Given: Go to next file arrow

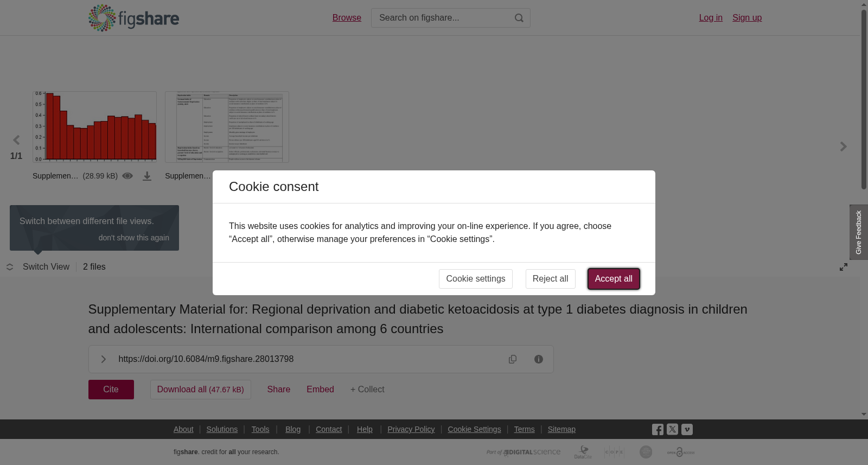Looking at the screenshot, I should [844, 146].
